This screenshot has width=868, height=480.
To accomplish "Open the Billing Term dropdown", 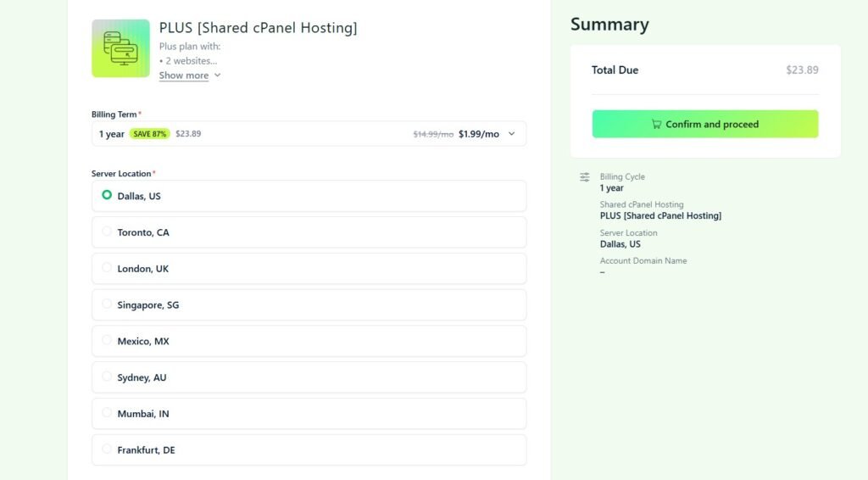I will tap(309, 134).
